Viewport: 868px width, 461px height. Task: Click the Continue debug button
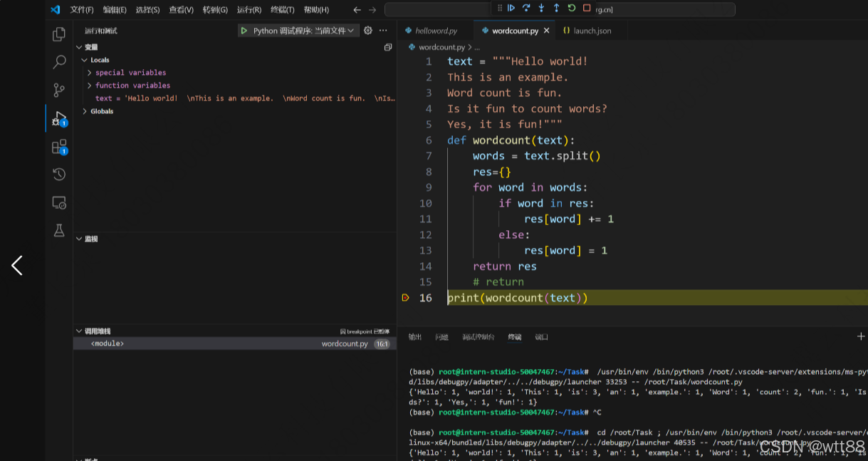[511, 9]
